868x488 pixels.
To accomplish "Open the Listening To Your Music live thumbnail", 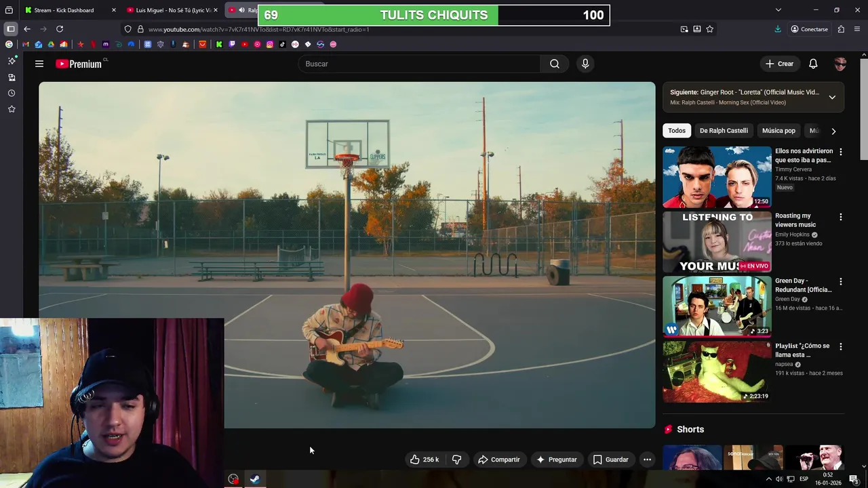I will 717,242.
